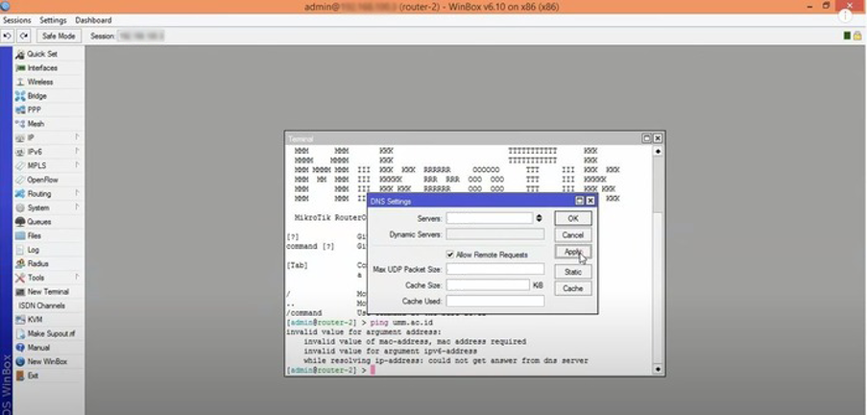Click the Terminal window restore button
This screenshot has width=868, height=415.
646,138
